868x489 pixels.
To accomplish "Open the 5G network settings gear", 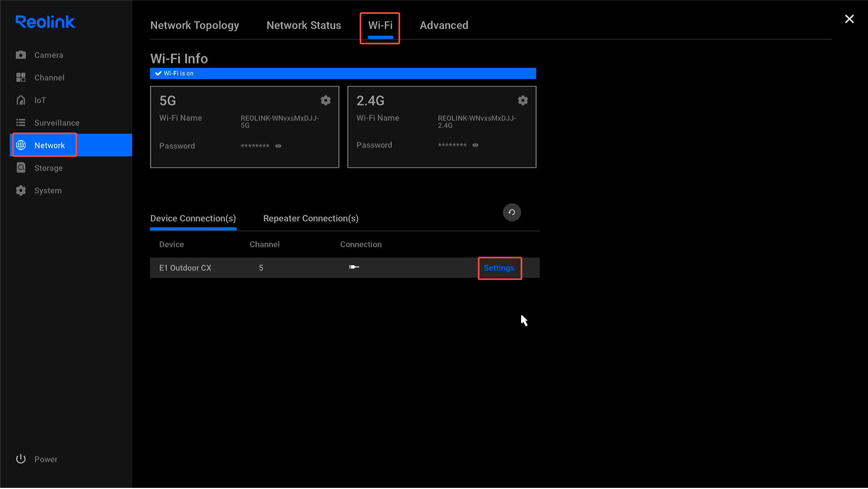I will (x=325, y=100).
